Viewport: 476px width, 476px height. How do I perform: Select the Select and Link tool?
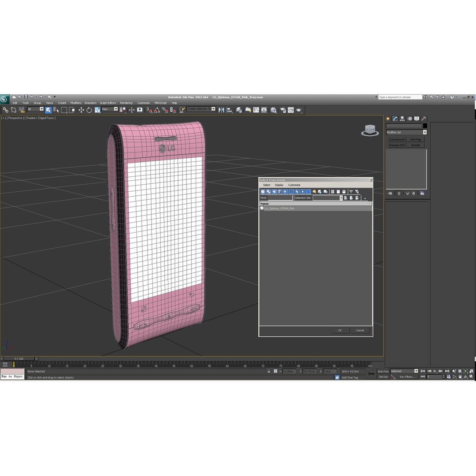5,110
